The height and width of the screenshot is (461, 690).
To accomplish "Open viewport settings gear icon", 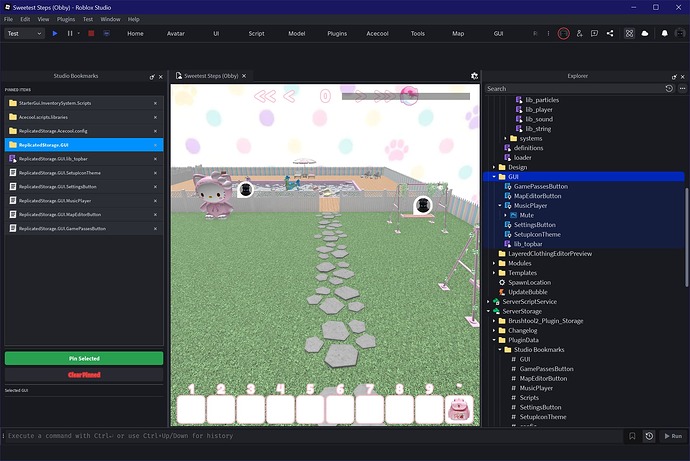I will click(474, 76).
